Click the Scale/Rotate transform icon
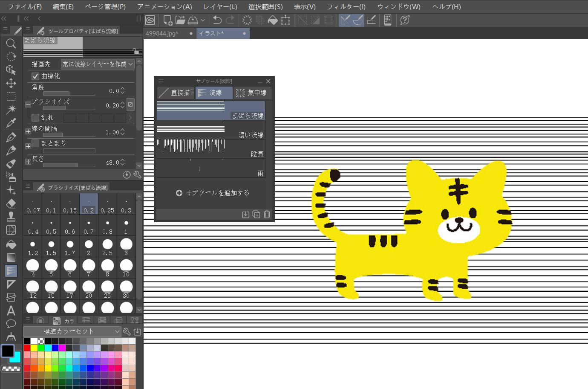 pyautogui.click(x=285, y=20)
